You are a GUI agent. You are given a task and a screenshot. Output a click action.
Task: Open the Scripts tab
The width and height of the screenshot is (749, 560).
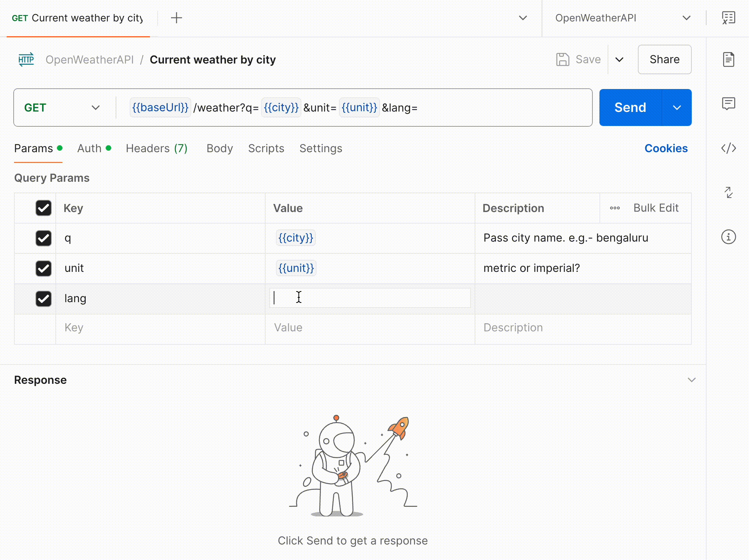[x=266, y=148]
